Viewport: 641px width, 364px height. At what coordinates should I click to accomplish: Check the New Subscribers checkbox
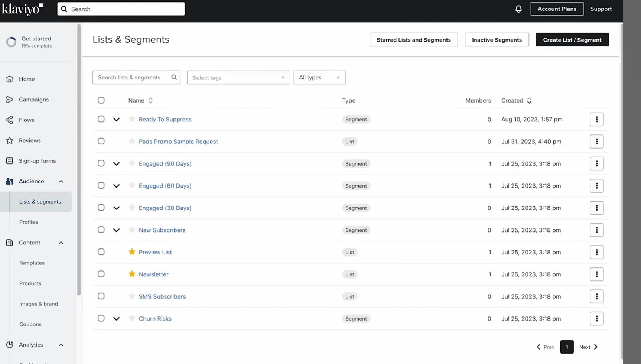[x=101, y=230]
